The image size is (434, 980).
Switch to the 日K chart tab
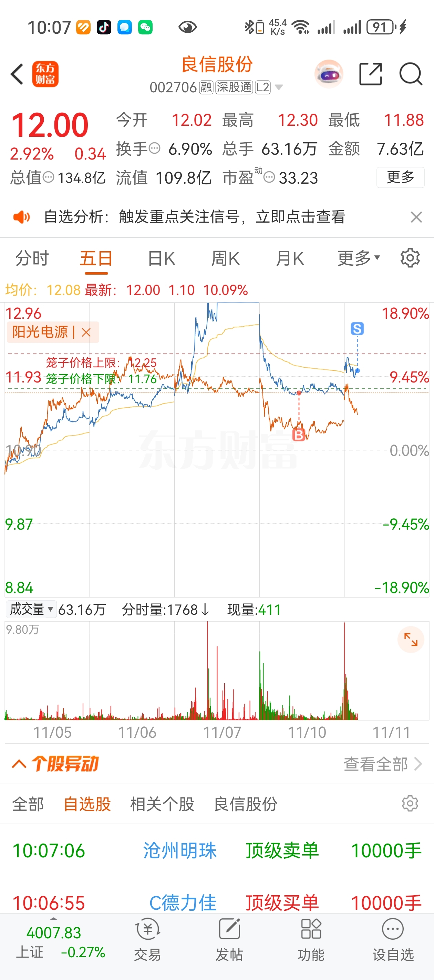[161, 258]
